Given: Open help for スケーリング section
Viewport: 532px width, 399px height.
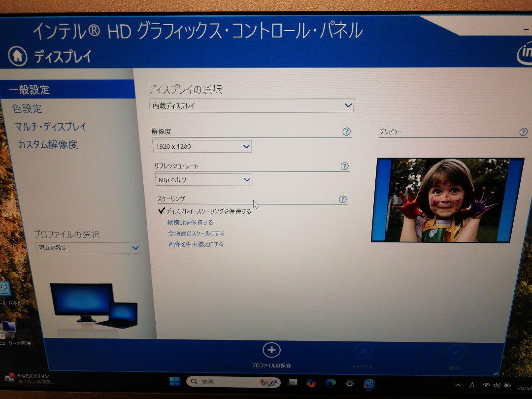Looking at the screenshot, I should 343,199.
